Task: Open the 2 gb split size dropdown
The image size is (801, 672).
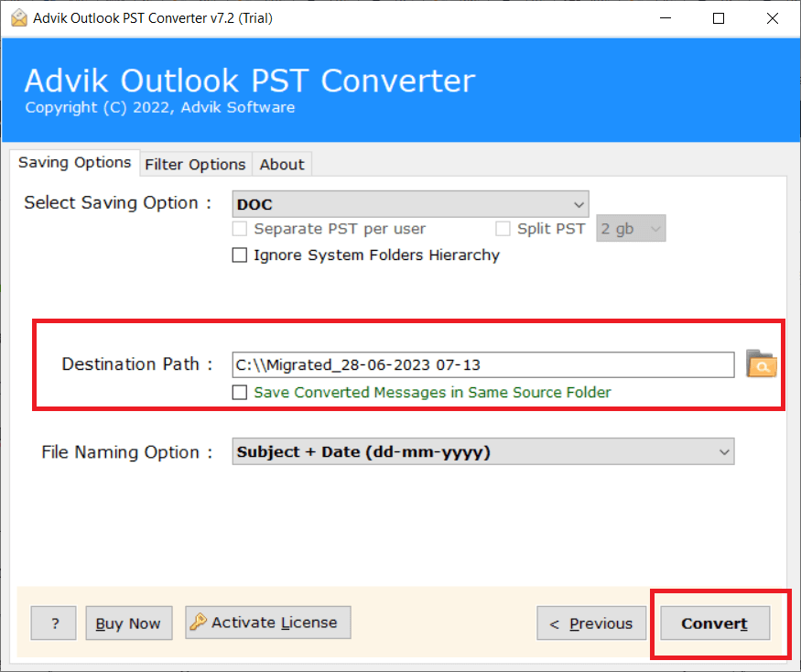Action: (x=631, y=229)
